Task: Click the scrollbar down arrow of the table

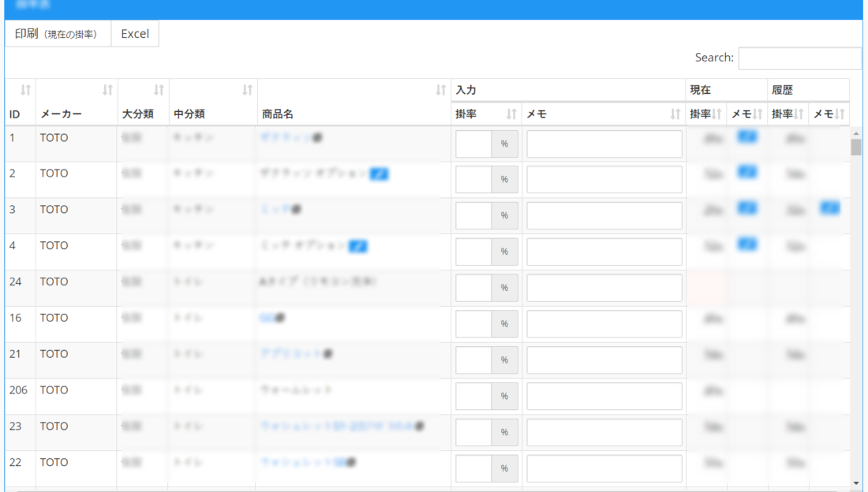Action: [856, 482]
